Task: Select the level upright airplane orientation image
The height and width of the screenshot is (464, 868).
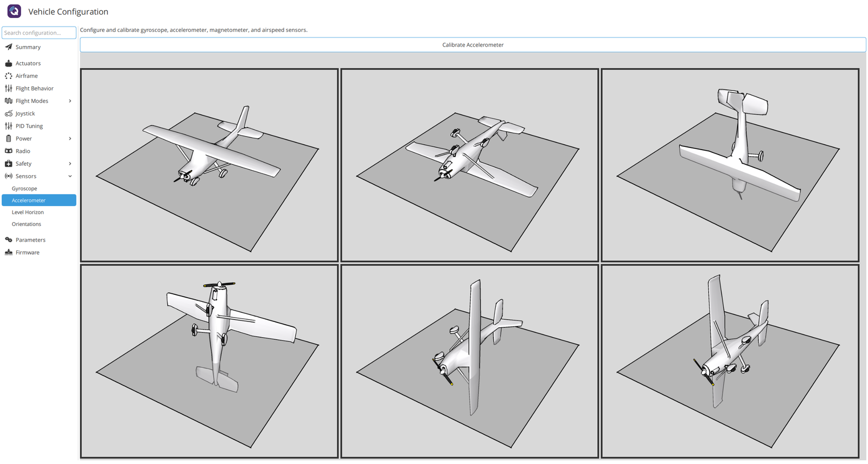Action: coord(209,165)
